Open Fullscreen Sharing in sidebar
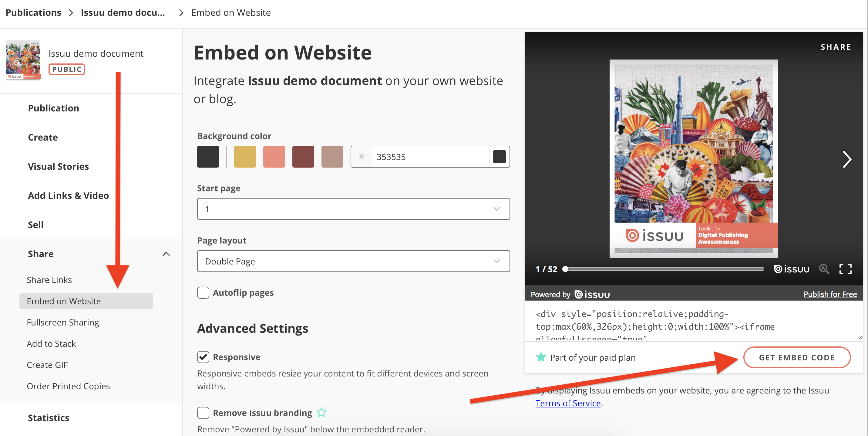This screenshot has height=436, width=868. tap(63, 322)
